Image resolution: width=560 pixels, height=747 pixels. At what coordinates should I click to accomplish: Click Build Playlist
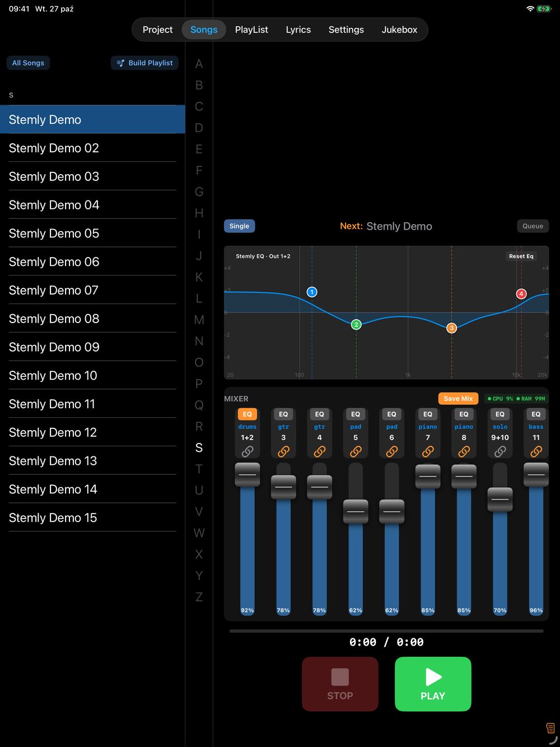(144, 63)
